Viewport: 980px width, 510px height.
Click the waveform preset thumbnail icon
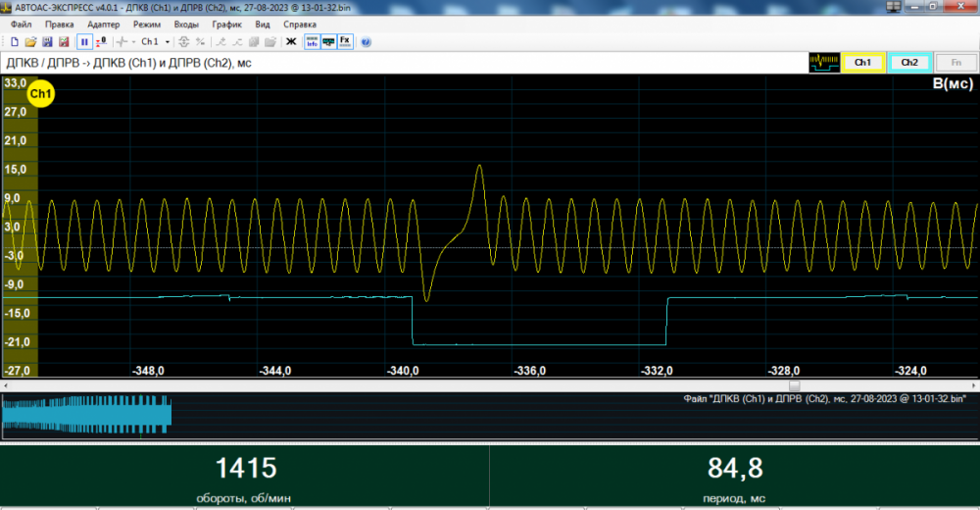tap(823, 63)
